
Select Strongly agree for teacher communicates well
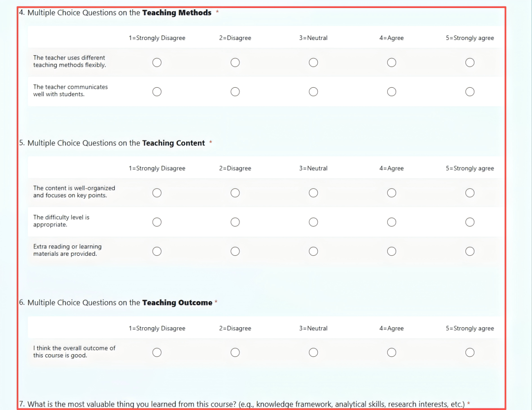[x=470, y=92]
